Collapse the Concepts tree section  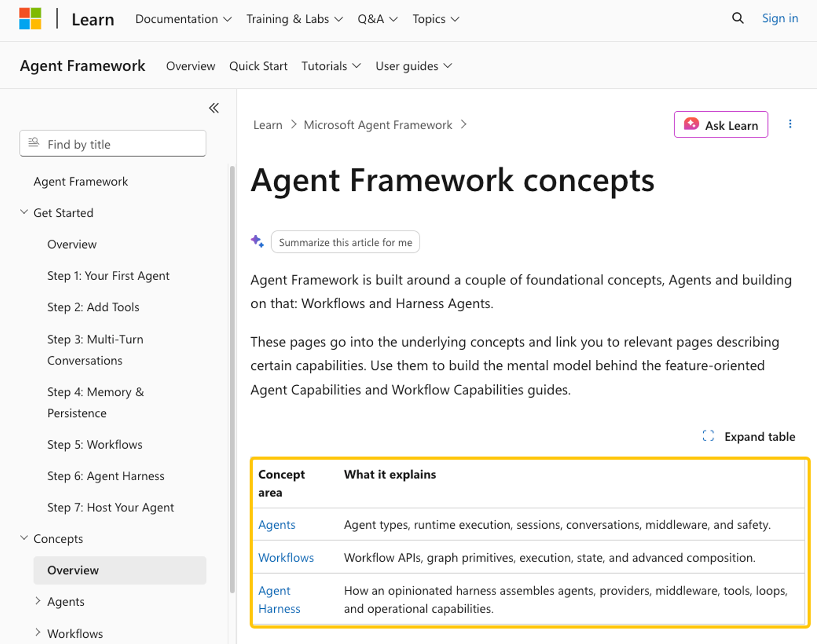coord(24,538)
